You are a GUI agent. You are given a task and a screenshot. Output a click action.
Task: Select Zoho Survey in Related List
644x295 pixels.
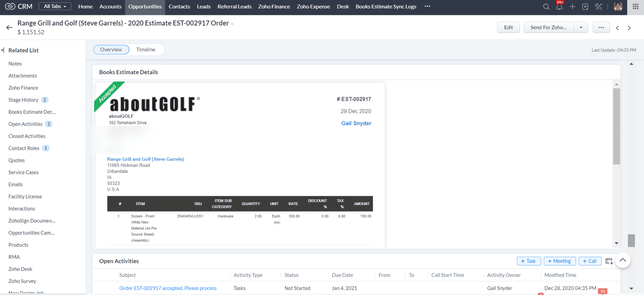coord(22,281)
